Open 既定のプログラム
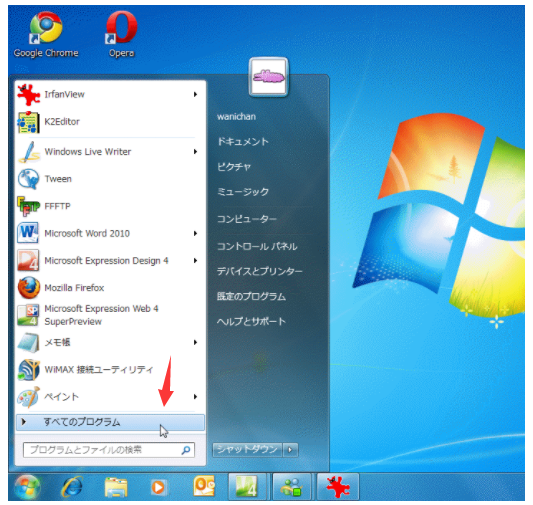 coord(251,296)
